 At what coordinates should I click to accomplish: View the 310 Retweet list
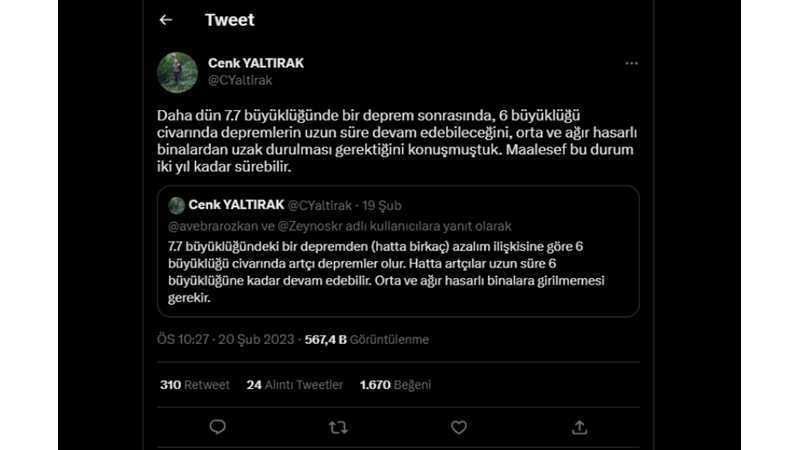coord(194,385)
